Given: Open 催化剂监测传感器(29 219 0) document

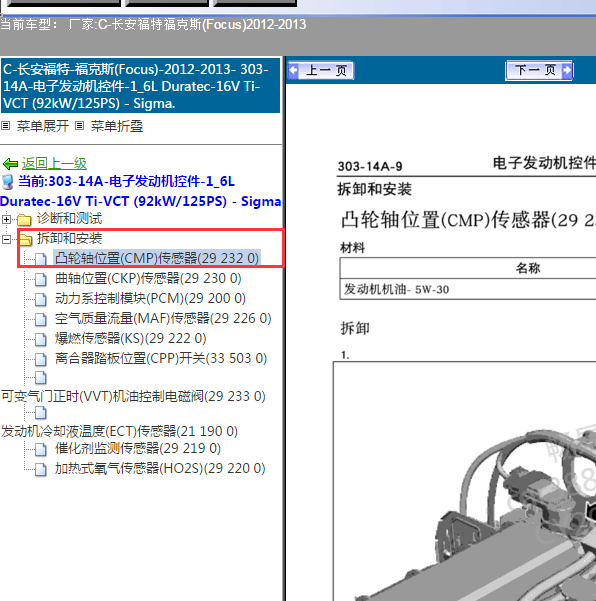Looking at the screenshot, I should pos(138,448).
